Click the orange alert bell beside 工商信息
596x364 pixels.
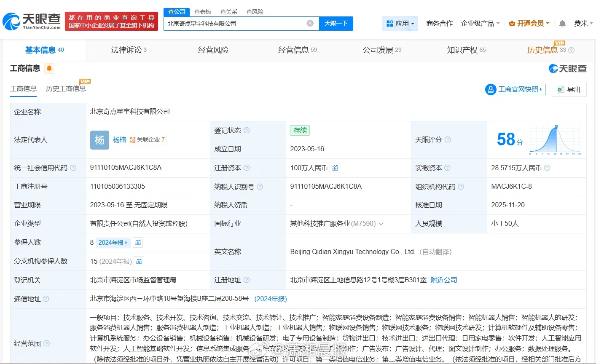tap(49, 68)
